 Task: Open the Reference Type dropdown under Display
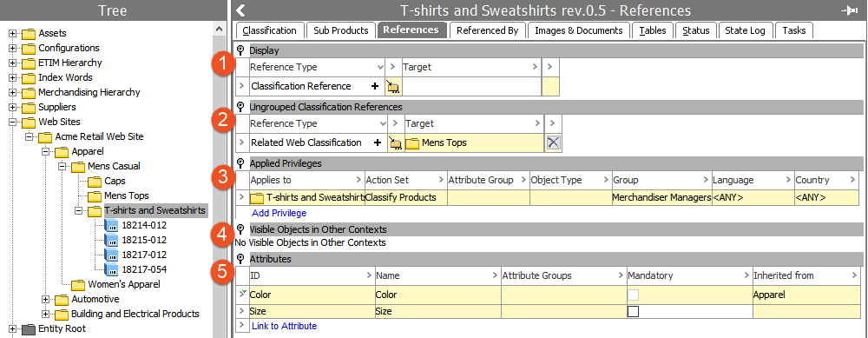coord(380,67)
